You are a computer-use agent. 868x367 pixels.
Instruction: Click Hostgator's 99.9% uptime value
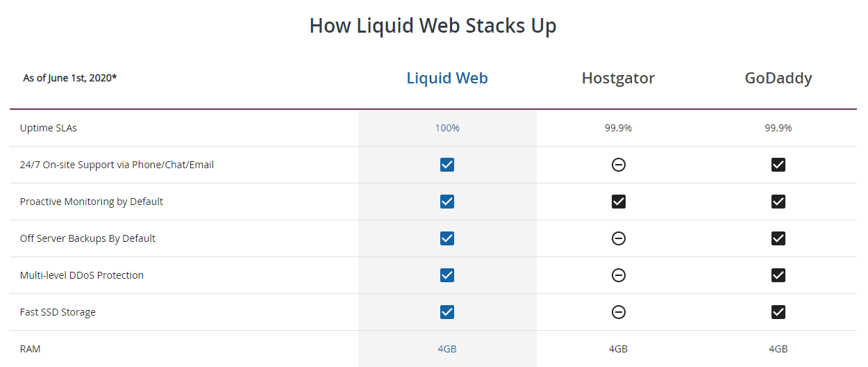(x=618, y=128)
